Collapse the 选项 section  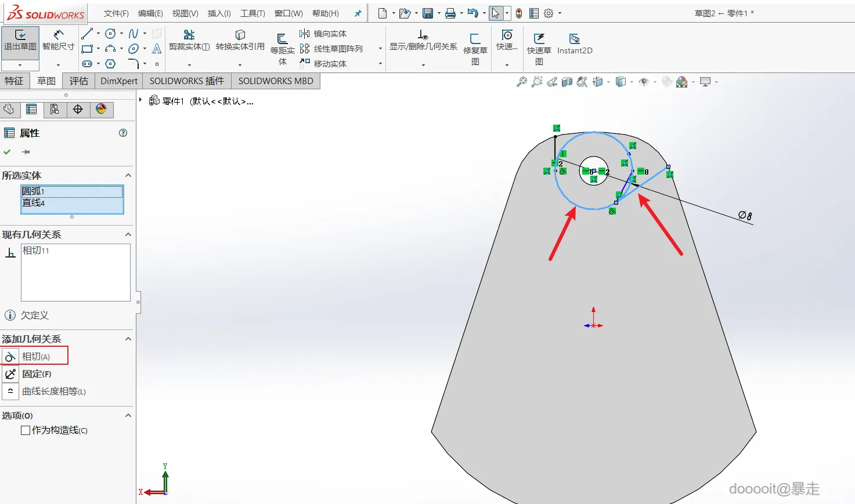128,415
